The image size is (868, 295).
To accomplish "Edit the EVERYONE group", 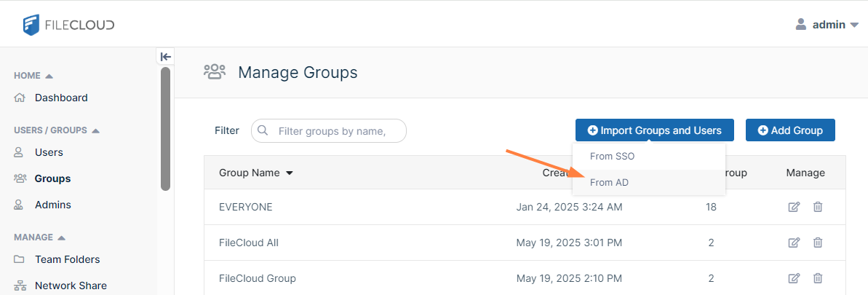I will pos(794,207).
